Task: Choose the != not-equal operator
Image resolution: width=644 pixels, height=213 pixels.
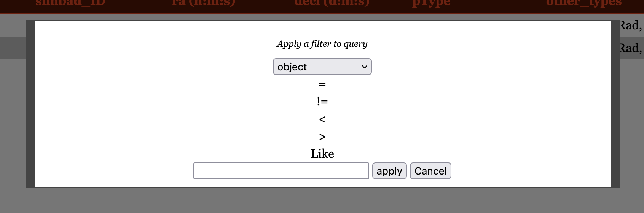Action: coord(322,102)
